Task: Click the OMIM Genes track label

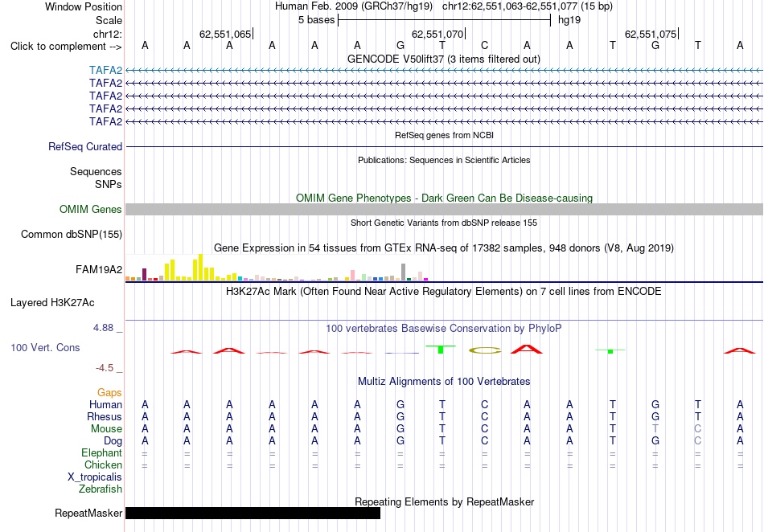Action: tap(91, 209)
